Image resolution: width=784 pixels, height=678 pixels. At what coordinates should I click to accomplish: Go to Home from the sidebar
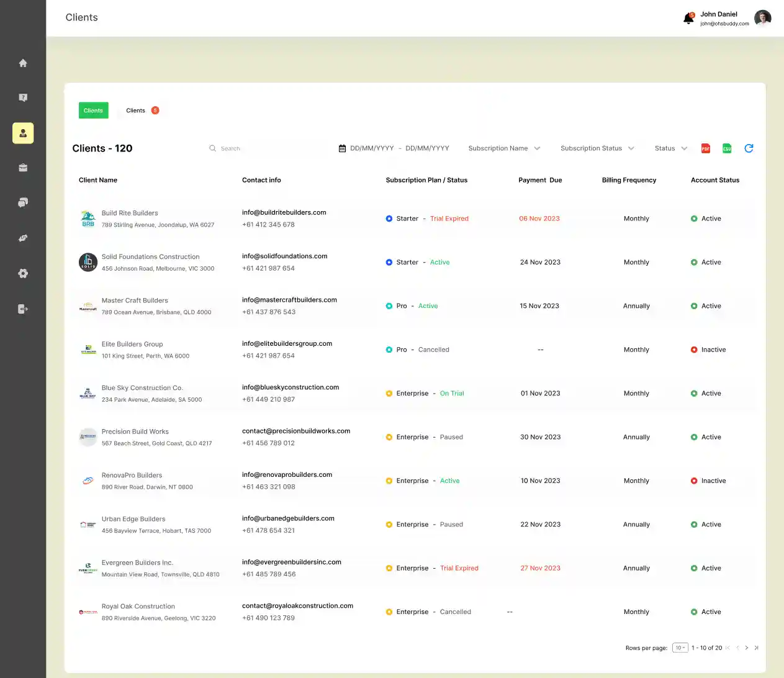coord(23,63)
